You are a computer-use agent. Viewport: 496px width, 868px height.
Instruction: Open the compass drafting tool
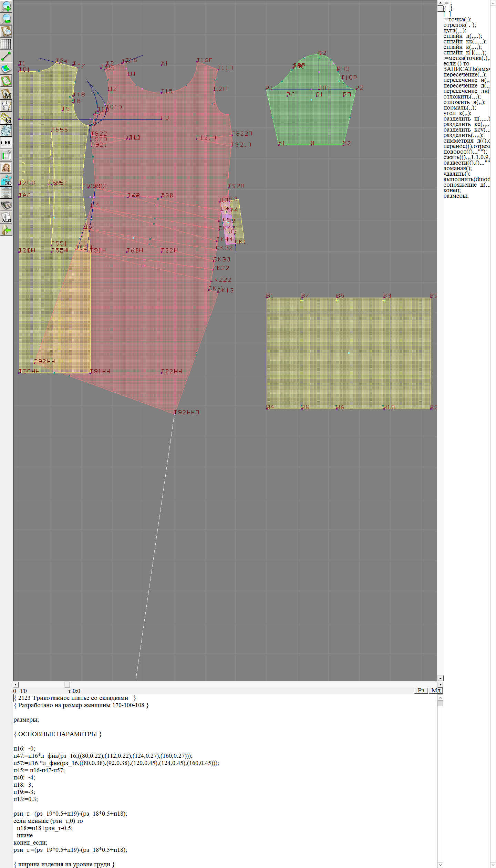(x=6, y=106)
